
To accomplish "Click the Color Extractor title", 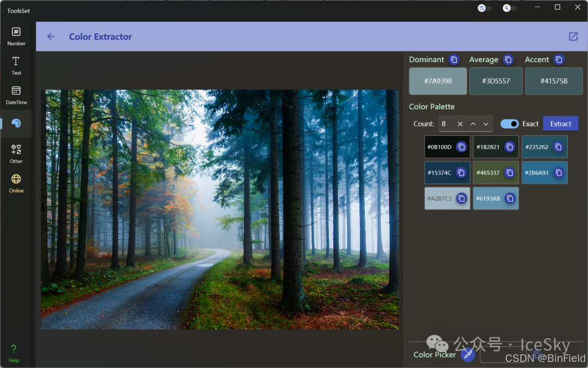I will click(101, 37).
